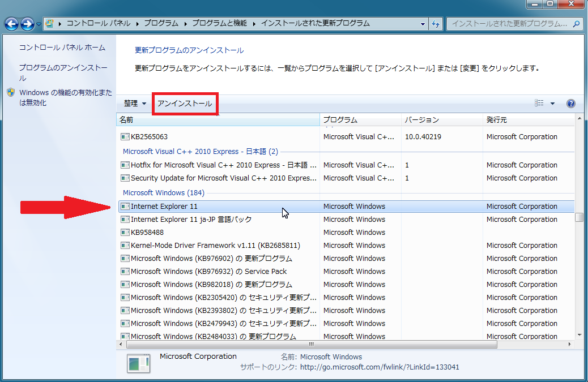Click 10.0.40219 version of KB2565063
The height and width of the screenshot is (382, 588).
[x=423, y=137]
